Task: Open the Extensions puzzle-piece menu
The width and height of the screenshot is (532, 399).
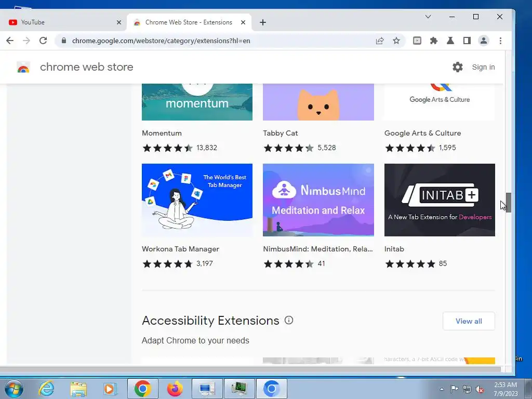Action: pyautogui.click(x=434, y=41)
